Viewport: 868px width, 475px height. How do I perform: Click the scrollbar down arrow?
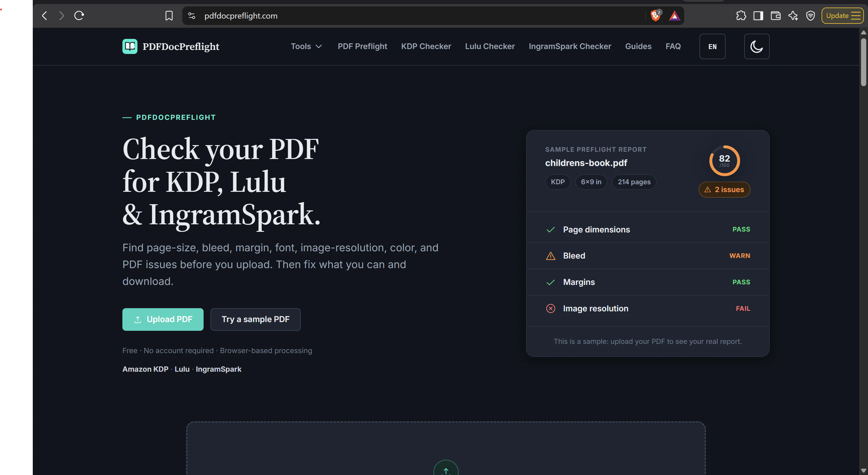(863, 471)
